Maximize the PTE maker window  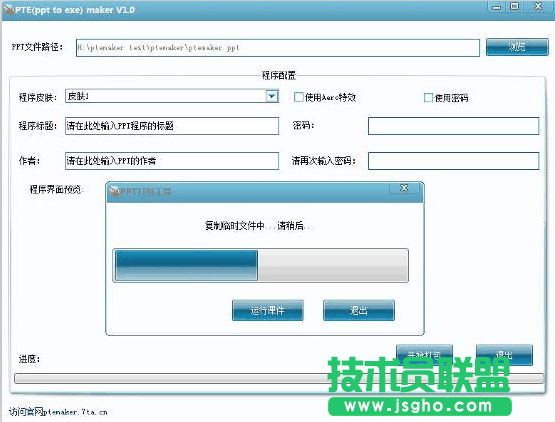(x=514, y=6)
